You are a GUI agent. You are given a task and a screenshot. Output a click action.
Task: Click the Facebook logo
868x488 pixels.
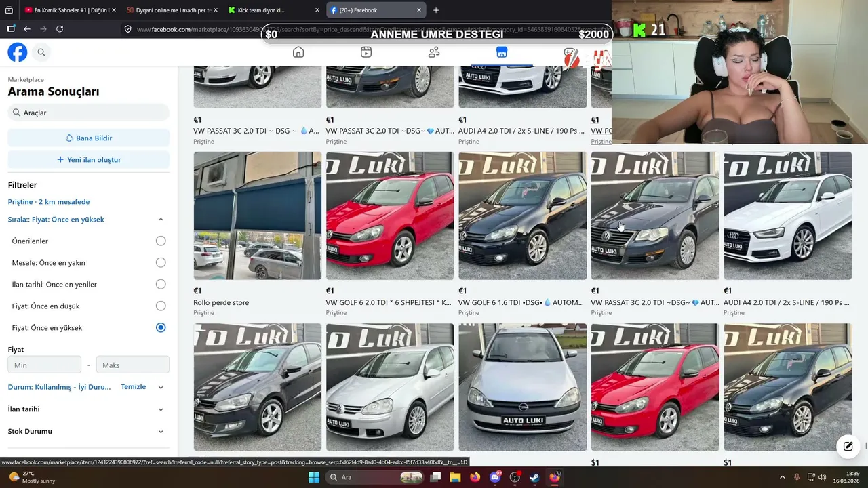(x=18, y=52)
